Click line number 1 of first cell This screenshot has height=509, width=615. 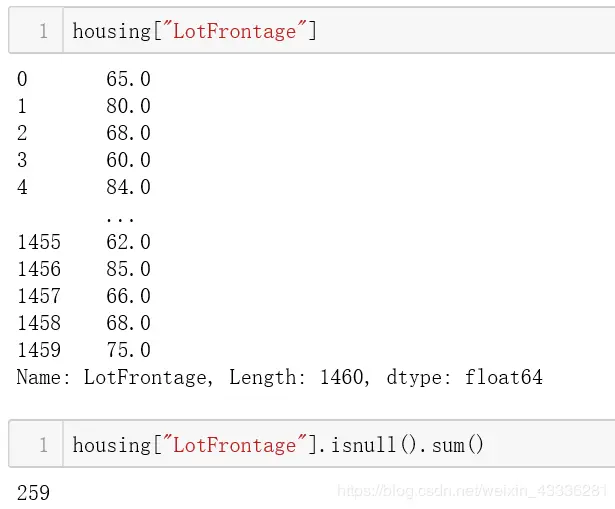coord(44,31)
